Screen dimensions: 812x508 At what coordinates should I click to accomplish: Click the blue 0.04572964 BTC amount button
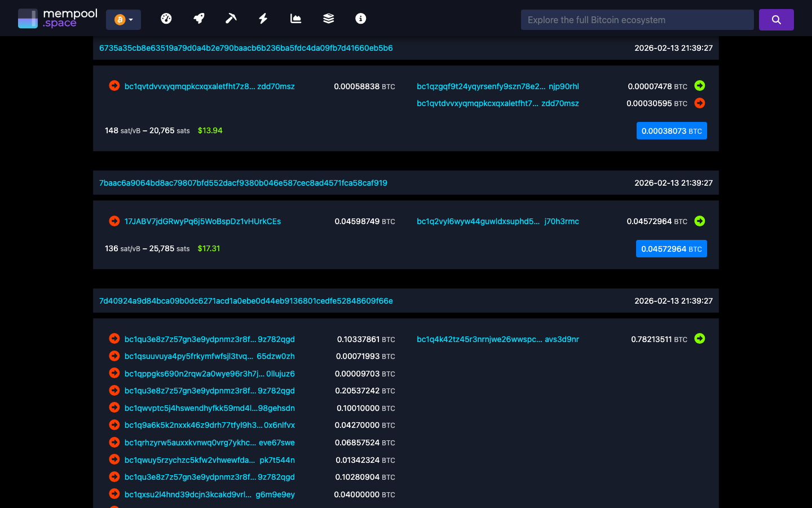pyautogui.click(x=671, y=248)
